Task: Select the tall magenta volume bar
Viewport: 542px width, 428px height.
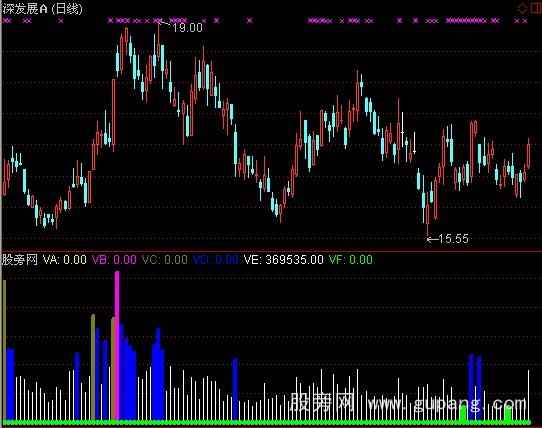Action: pos(117,345)
